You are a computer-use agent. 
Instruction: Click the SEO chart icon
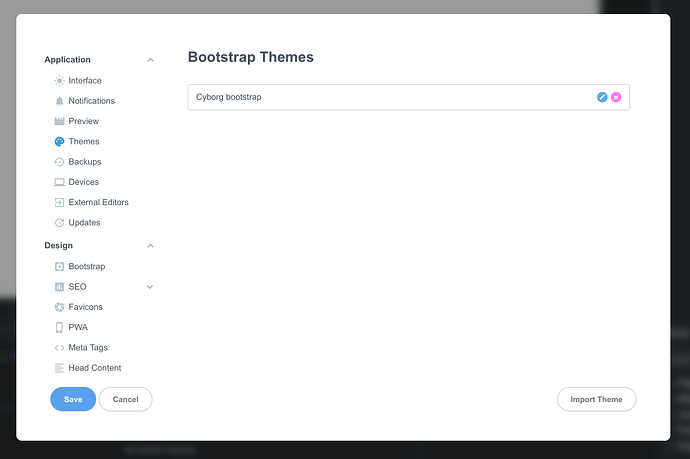59,286
